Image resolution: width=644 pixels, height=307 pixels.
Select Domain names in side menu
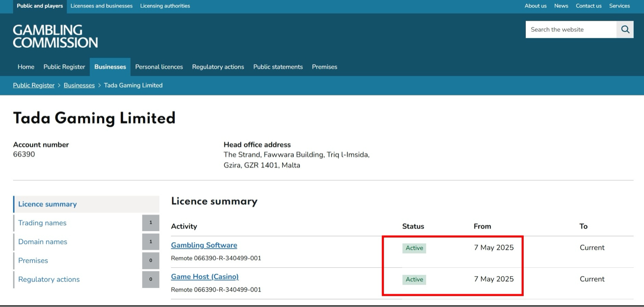point(43,242)
